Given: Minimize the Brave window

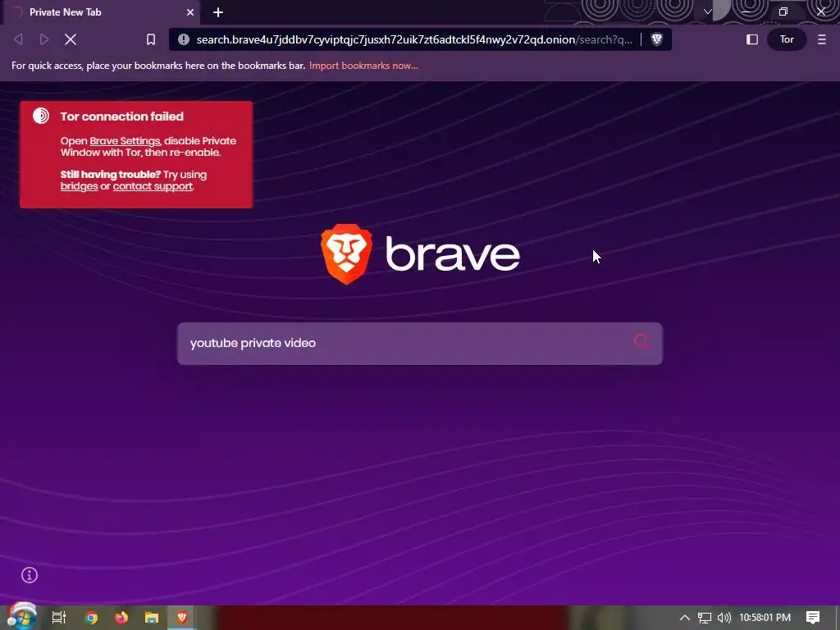Looking at the screenshot, I should coord(745,11).
